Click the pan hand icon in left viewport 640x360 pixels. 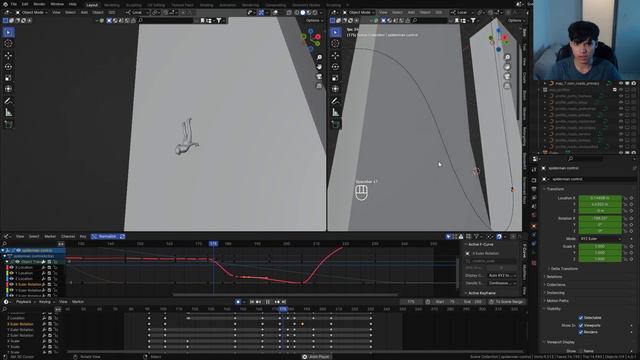[319, 67]
